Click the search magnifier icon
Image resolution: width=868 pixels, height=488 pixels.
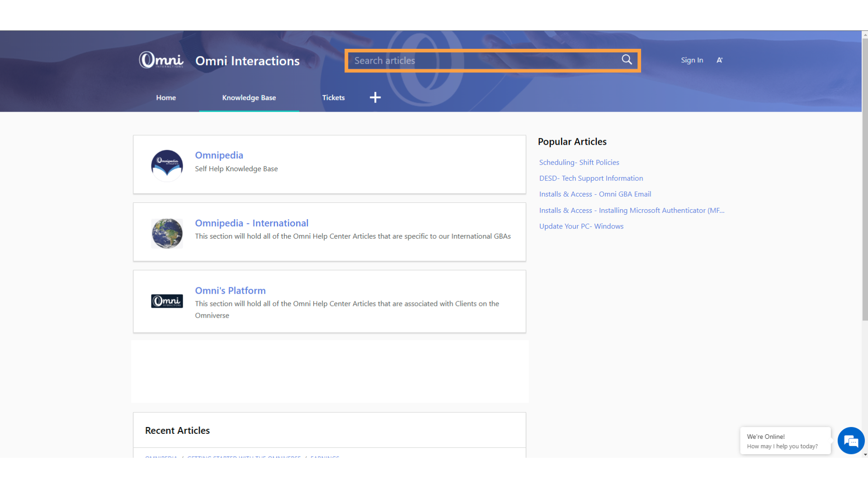point(627,60)
